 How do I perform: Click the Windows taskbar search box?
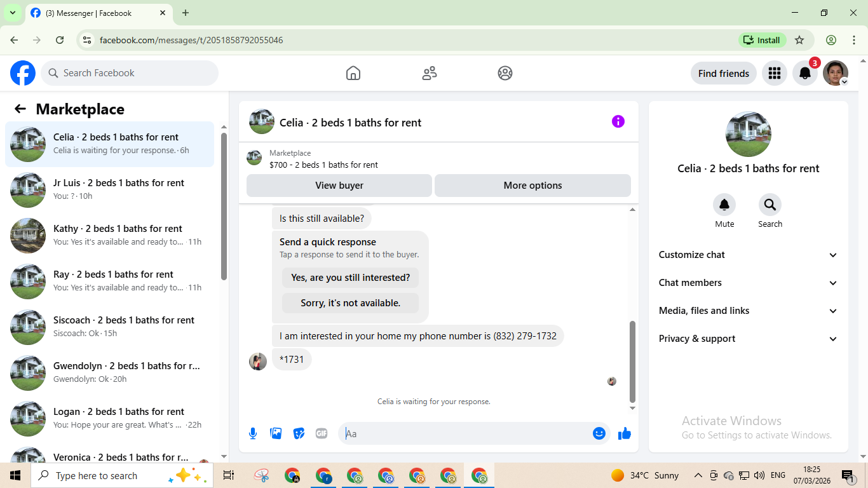click(121, 475)
